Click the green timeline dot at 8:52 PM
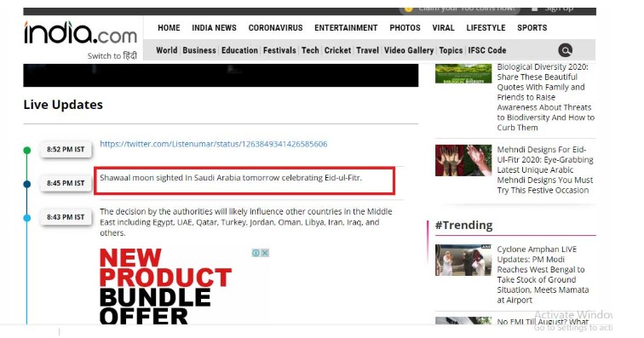Screen dimensions: 644x338 pyautogui.click(x=27, y=151)
